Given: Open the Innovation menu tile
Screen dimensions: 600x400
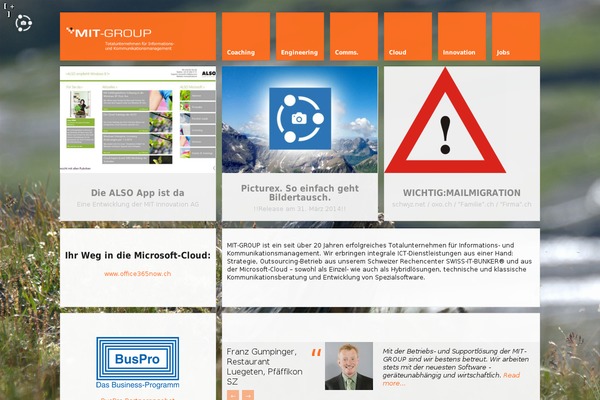Looking at the screenshot, I should pos(461,36).
